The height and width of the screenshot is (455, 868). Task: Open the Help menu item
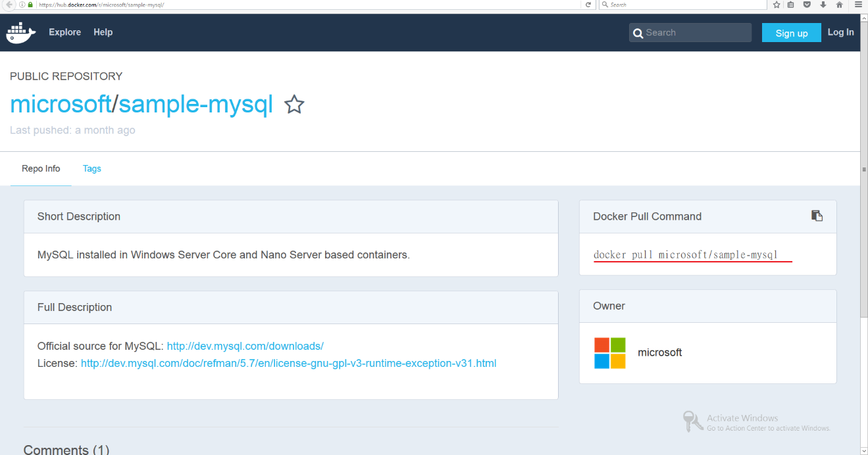(x=103, y=32)
